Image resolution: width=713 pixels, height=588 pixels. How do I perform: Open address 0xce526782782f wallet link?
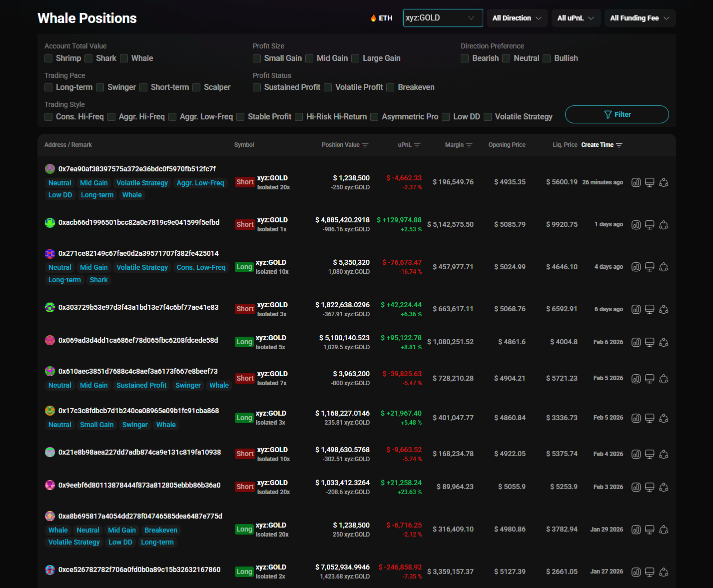pyautogui.click(x=139, y=570)
